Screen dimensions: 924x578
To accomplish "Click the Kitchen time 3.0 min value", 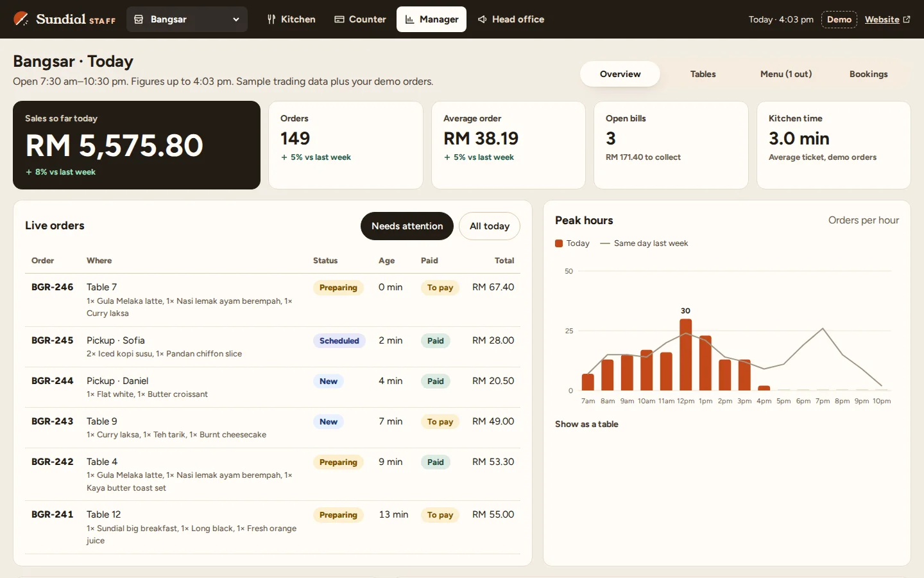I will (799, 139).
